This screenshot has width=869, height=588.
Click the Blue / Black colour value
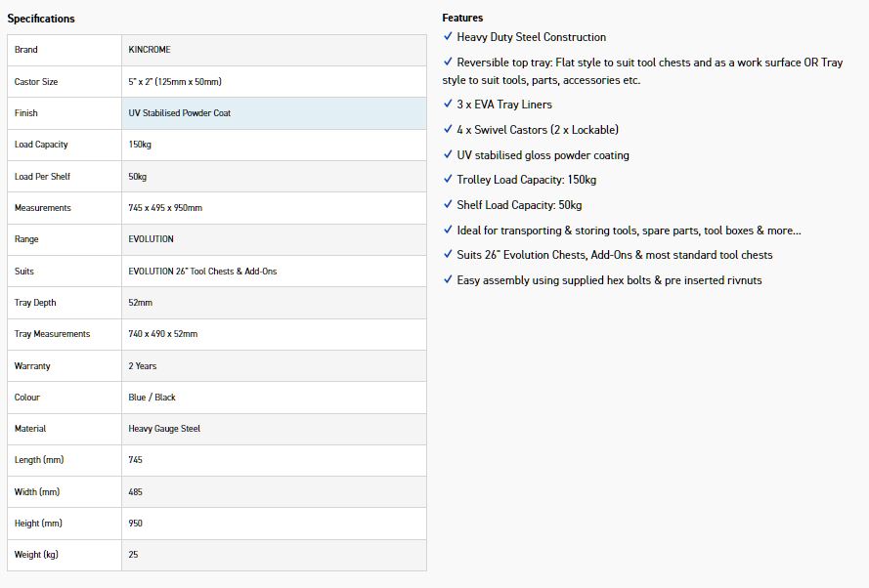152,398
